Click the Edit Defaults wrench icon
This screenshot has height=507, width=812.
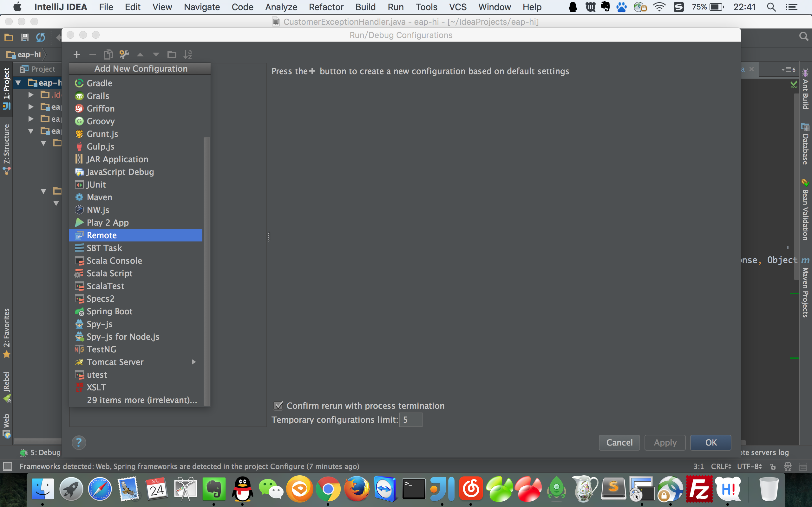point(124,54)
